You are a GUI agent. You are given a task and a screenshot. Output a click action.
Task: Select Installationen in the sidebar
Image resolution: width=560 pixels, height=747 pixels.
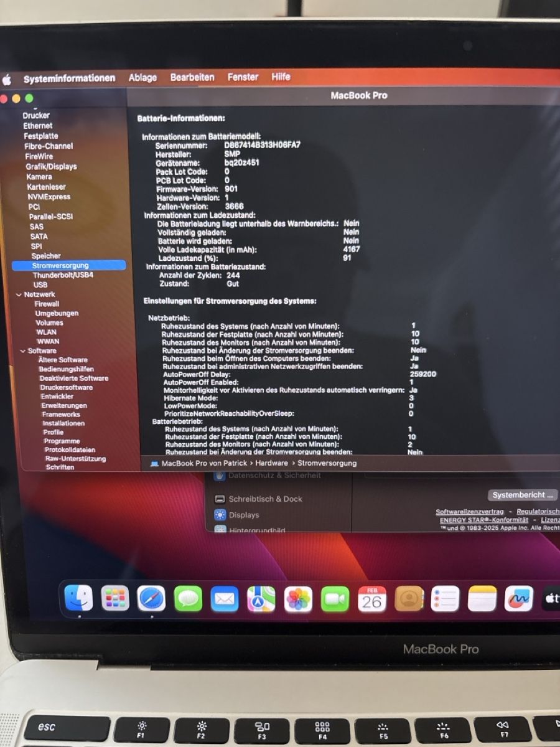[x=63, y=423]
